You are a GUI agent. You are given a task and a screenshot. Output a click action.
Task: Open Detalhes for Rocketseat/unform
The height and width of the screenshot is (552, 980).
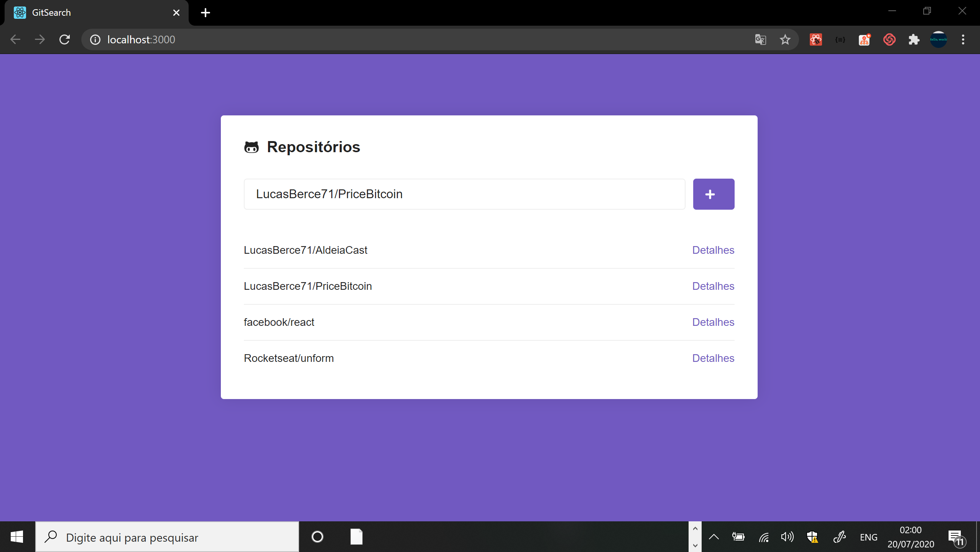[713, 358]
